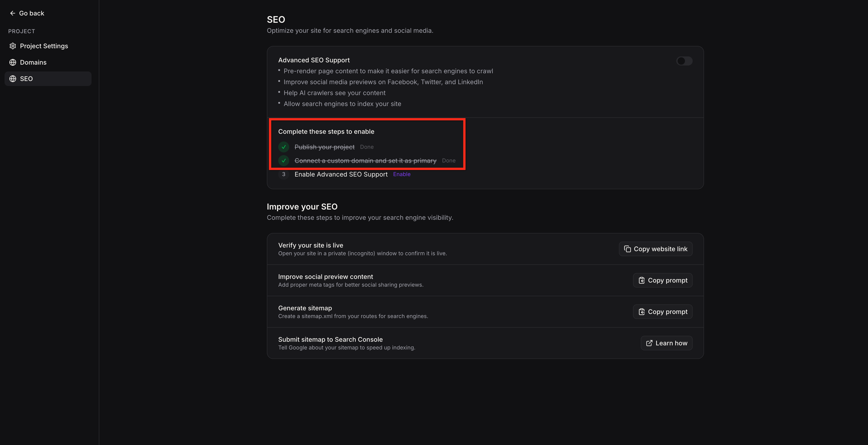Click the step 3 number circle

click(284, 174)
